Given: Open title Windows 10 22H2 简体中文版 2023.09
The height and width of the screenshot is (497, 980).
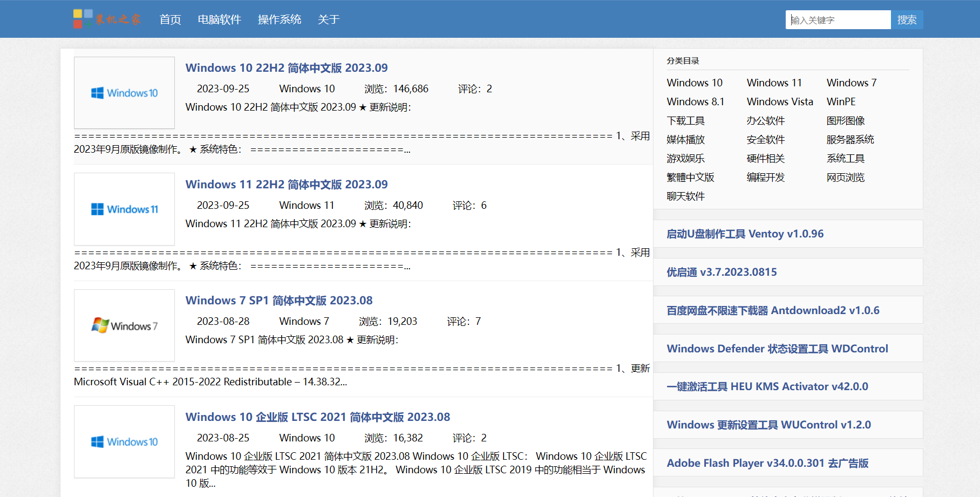Looking at the screenshot, I should tap(287, 68).
